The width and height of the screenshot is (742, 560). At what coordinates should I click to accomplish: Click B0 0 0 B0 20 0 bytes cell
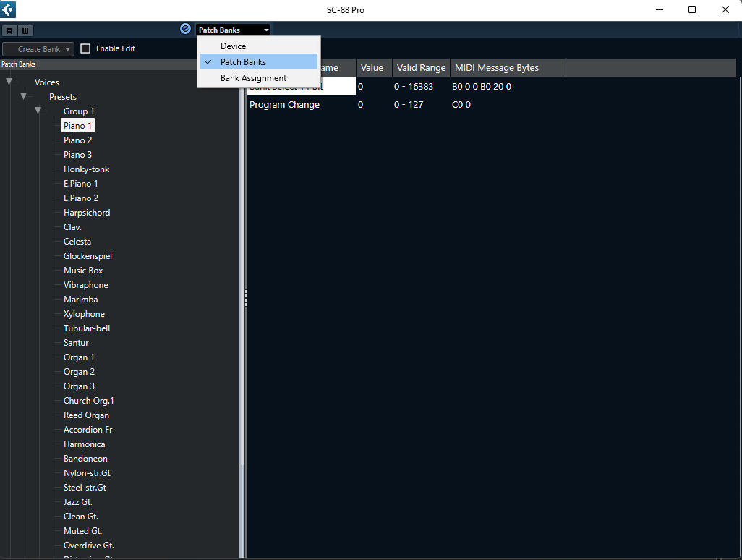[x=482, y=87]
